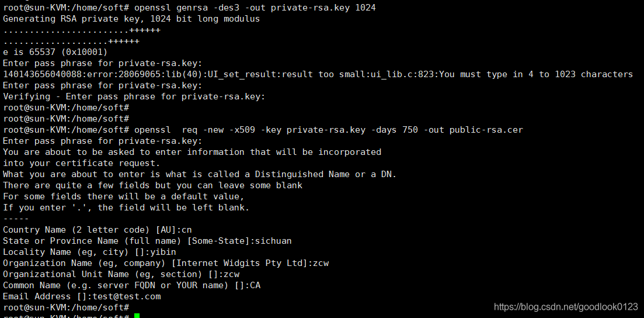Click the dashed separator line above Country Name
The width and height of the screenshot is (644, 318).
click(x=16, y=219)
